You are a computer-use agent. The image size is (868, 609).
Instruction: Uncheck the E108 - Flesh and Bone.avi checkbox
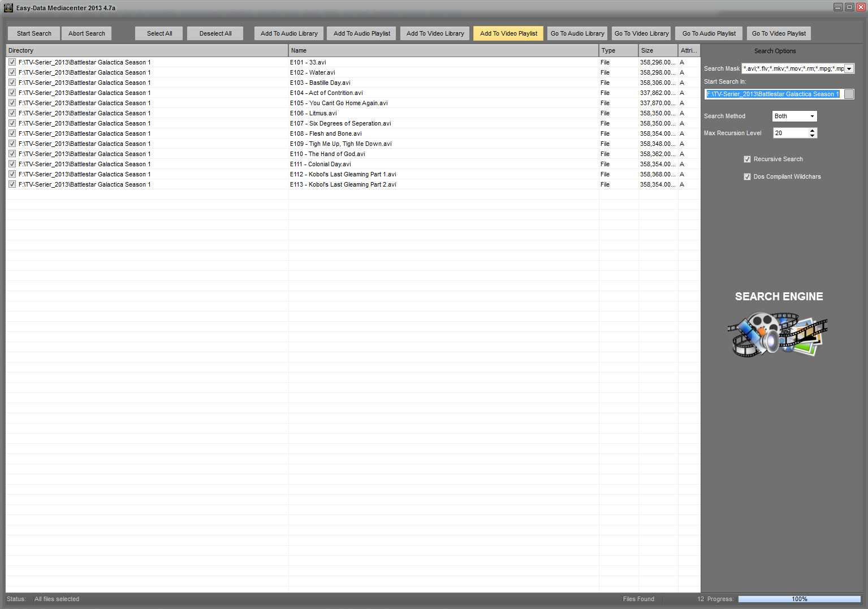pos(12,133)
